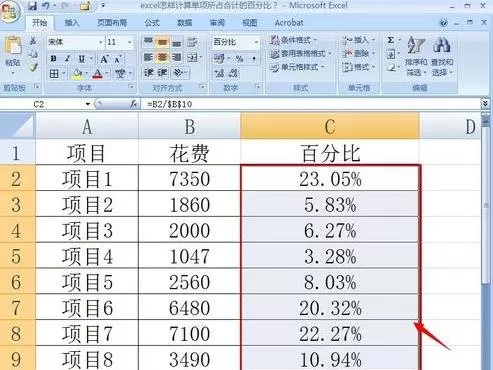Screen dimensions: 493x370
Task: Click the Clear eraser icon
Action: pyautogui.click(x=391, y=68)
